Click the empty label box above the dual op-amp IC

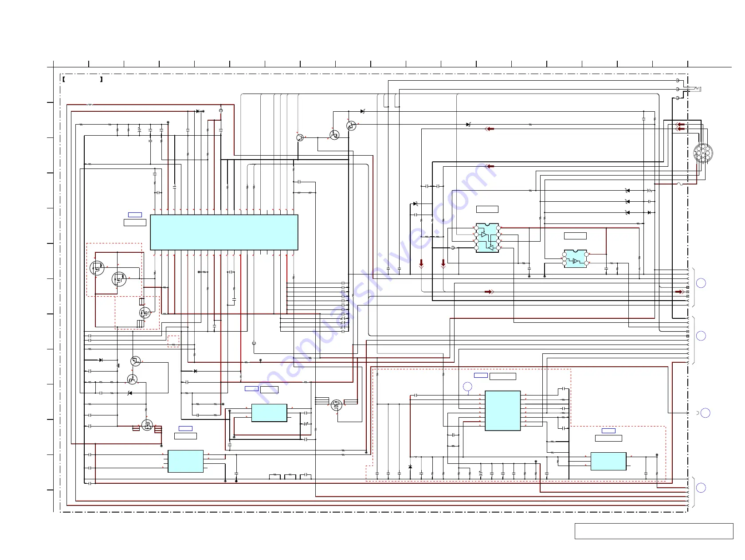pyautogui.click(x=487, y=209)
